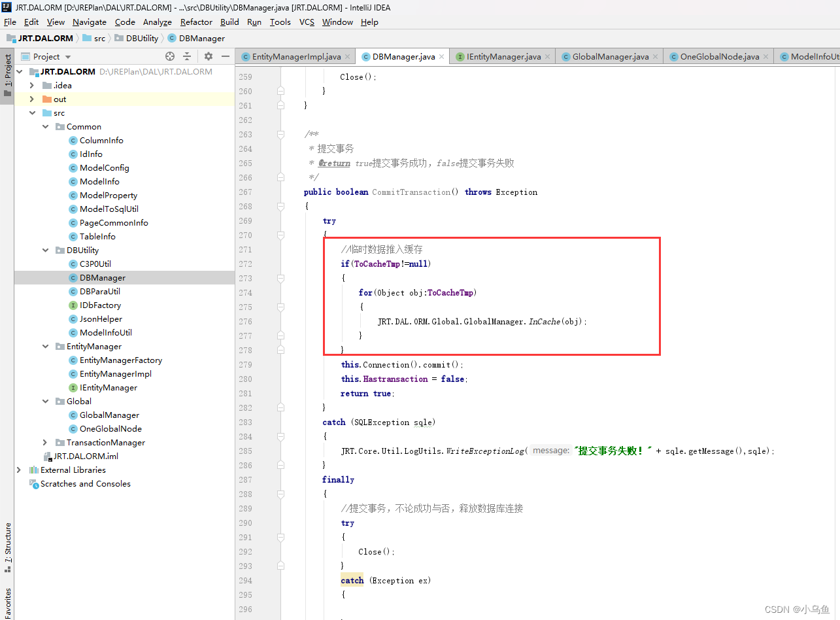The image size is (840, 620).
Task: Fold the if block at line 273
Action: pyautogui.click(x=280, y=278)
